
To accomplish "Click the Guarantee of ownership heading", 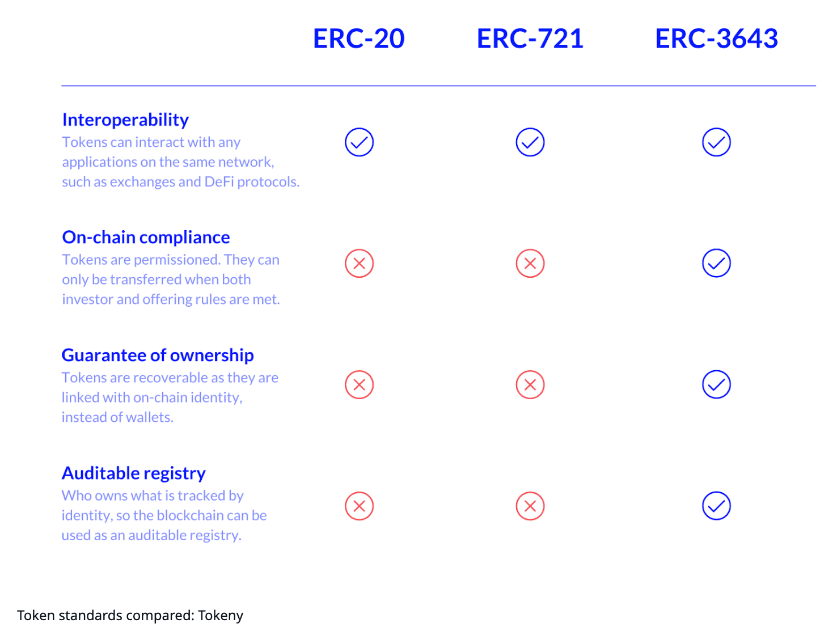I will [x=158, y=355].
